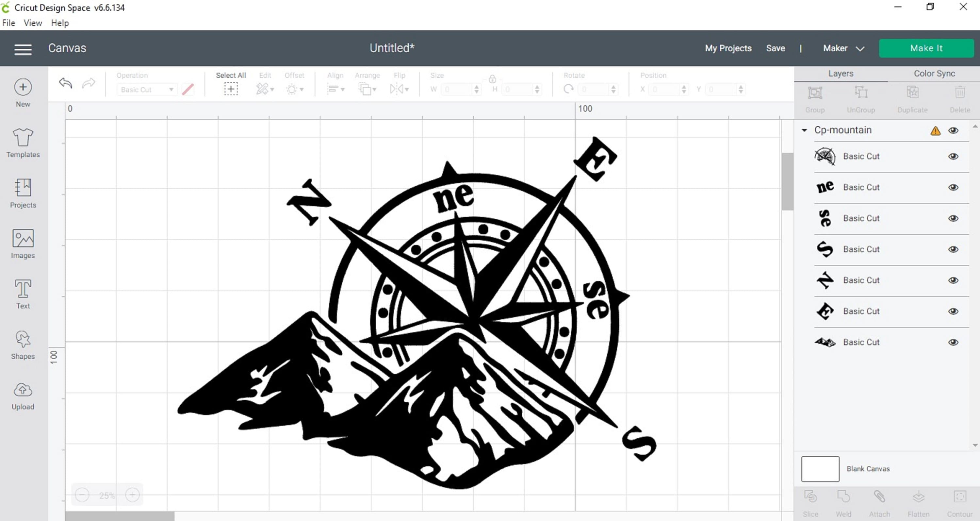Image resolution: width=980 pixels, height=521 pixels.
Task: Open the Maker machine dropdown
Action: tap(843, 48)
